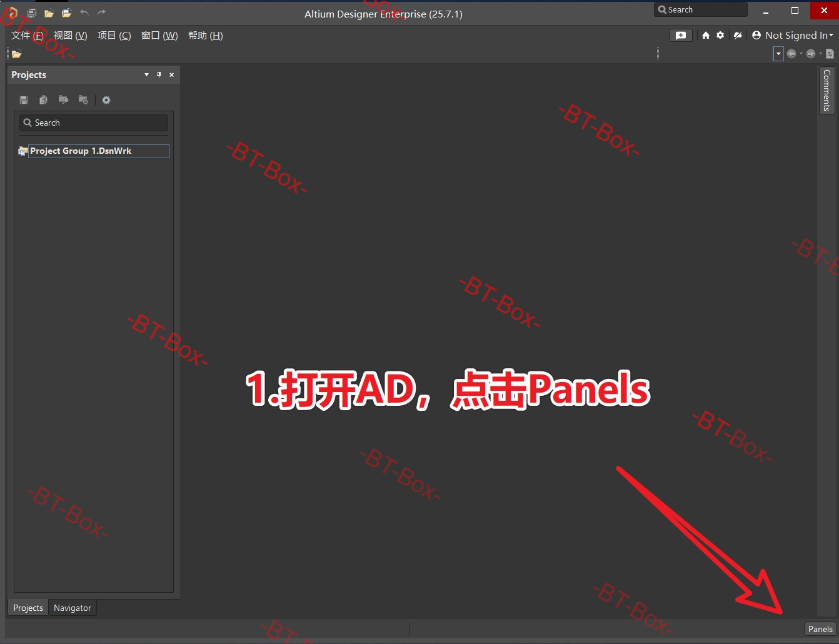This screenshot has height=644, width=839.
Task: Click the add comment speech bubble icon
Action: coord(681,36)
